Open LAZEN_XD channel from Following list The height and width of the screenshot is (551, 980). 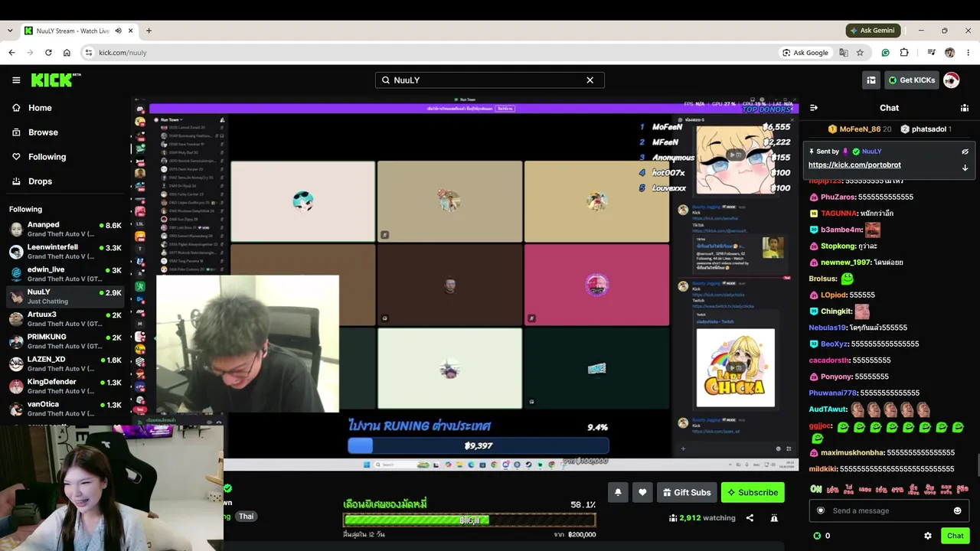click(65, 364)
